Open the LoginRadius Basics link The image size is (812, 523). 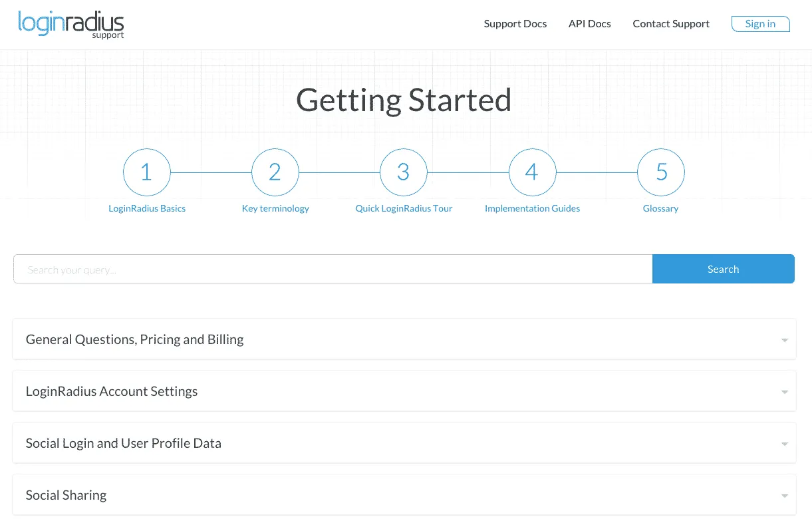[x=147, y=208]
